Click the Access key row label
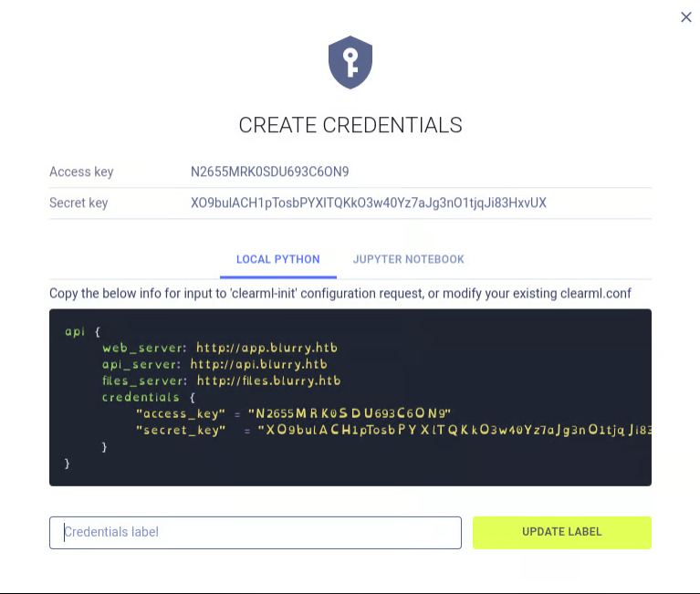The width and height of the screenshot is (700, 594). 81,172
